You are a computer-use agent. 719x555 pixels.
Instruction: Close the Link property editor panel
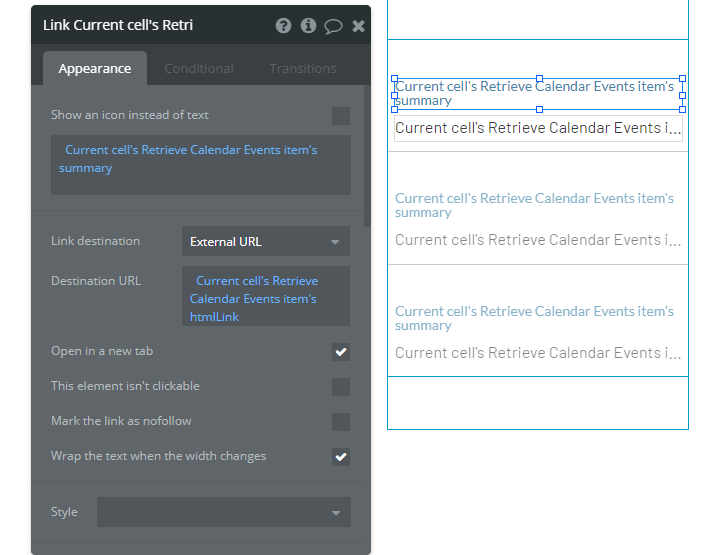tap(358, 26)
